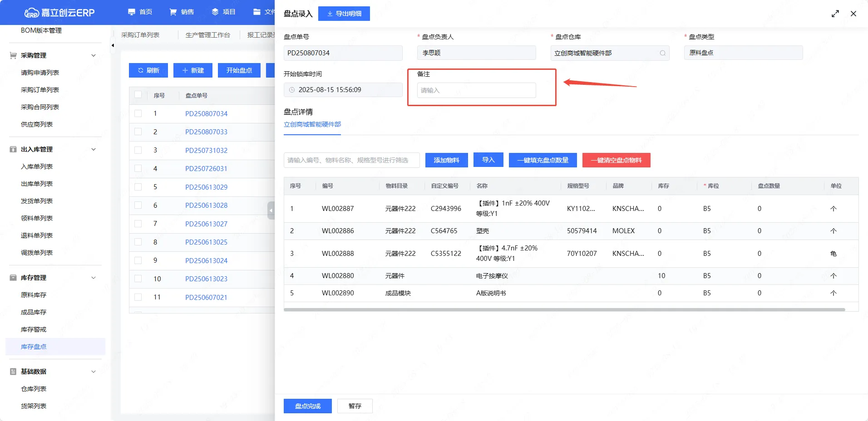Viewport: 868px width, 421px height.
Task: Click the 嘉立创云ERP logo icon
Action: [31, 13]
